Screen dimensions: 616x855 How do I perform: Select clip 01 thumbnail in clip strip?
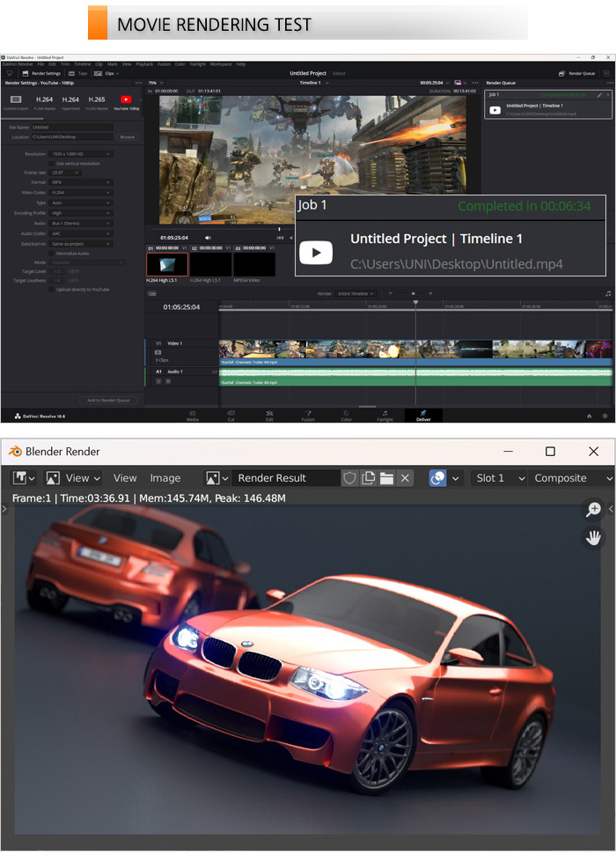pos(167,264)
